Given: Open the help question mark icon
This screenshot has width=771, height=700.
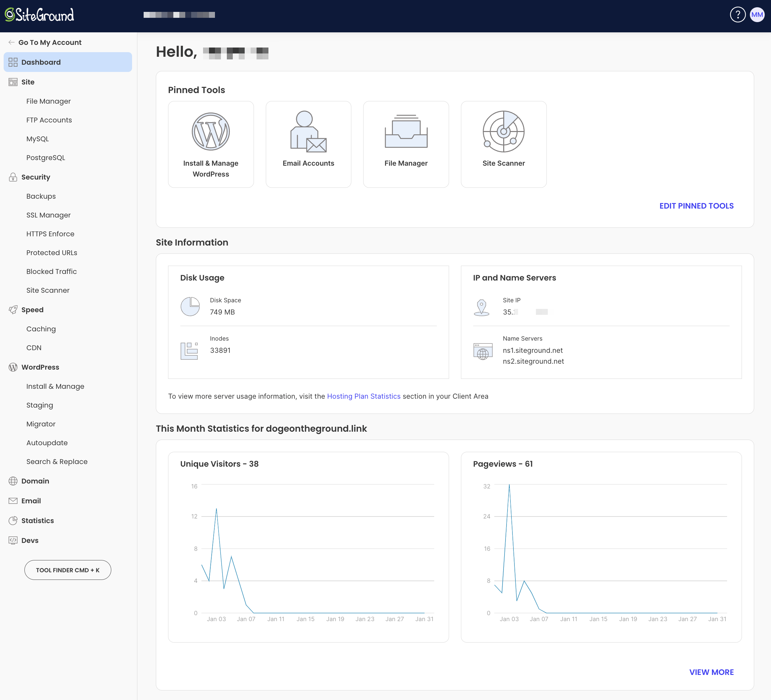Looking at the screenshot, I should coord(737,15).
